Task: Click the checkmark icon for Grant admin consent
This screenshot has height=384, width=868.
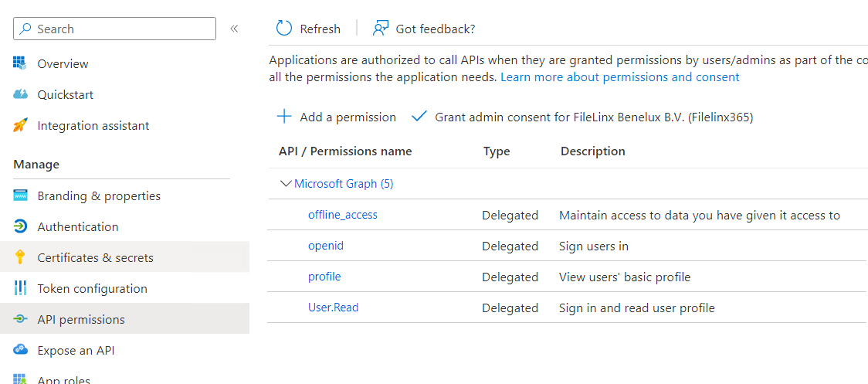Action: (x=419, y=117)
